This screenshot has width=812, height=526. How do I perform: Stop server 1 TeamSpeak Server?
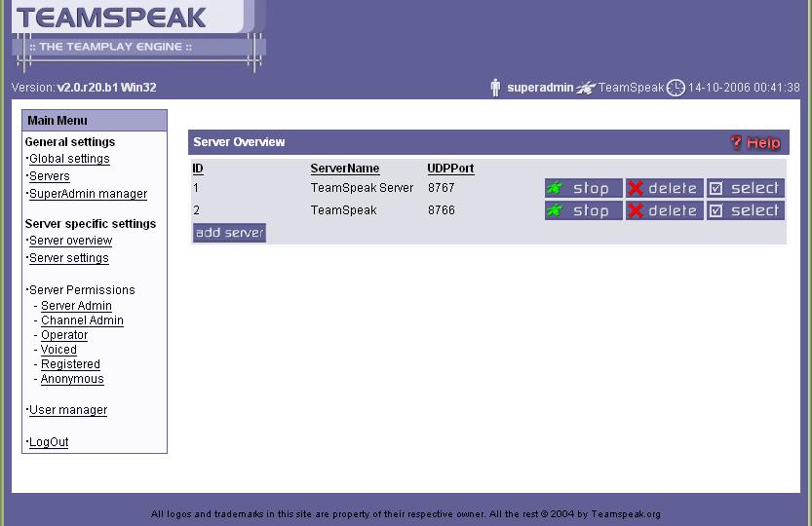pyautogui.click(x=584, y=188)
